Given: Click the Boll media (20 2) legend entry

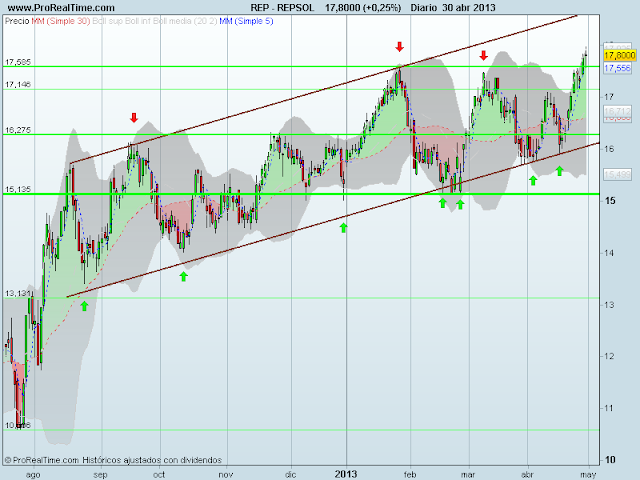Looking at the screenshot, I should [x=185, y=21].
